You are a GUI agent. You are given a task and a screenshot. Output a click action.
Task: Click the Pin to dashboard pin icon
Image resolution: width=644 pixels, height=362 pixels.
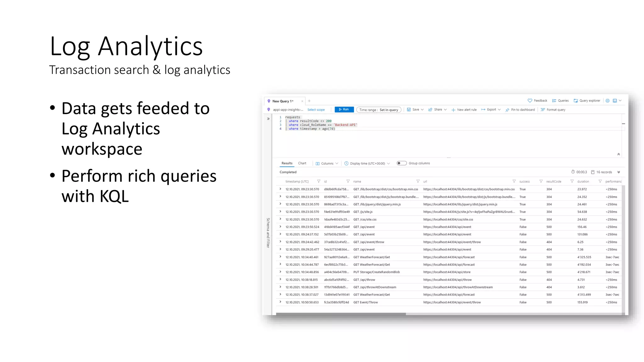(x=507, y=110)
